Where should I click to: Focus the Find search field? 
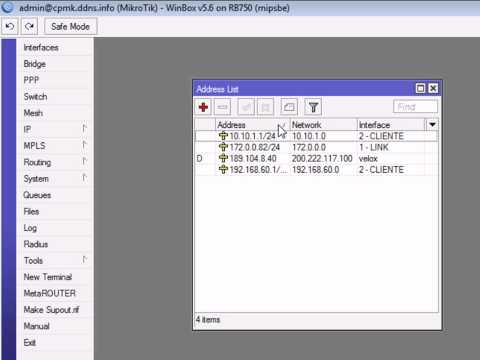tap(415, 107)
